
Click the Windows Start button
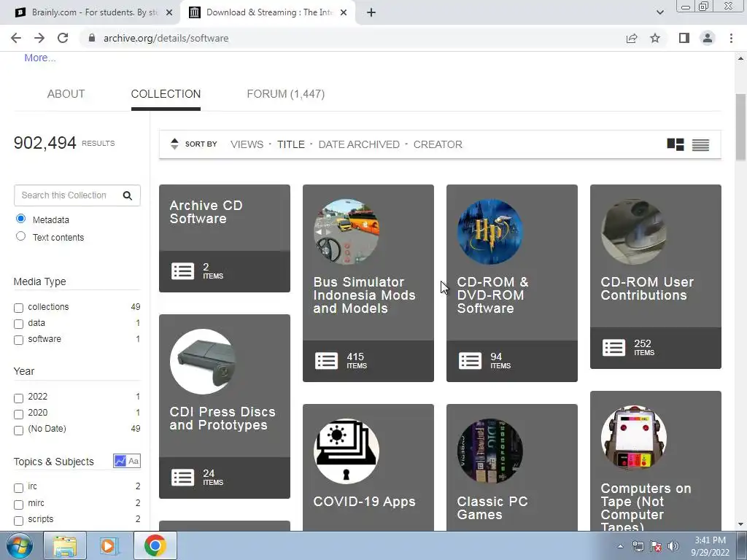click(x=19, y=545)
